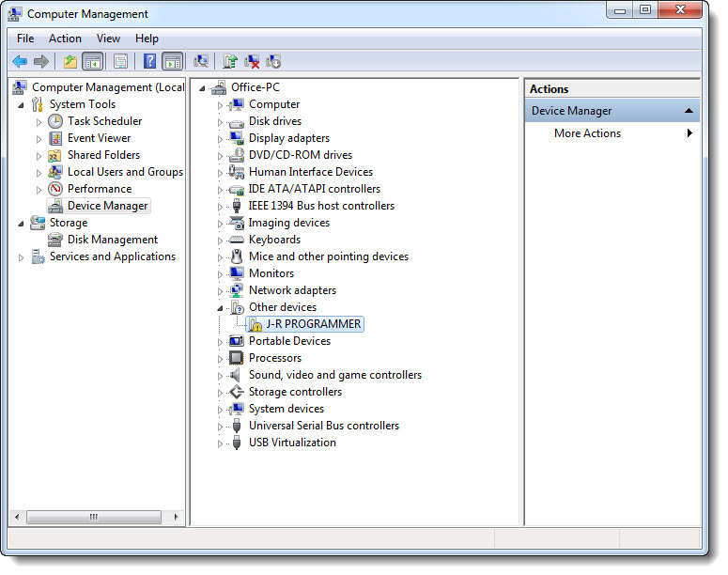728x575 pixels.
Task: Expand the Universal Serial Bus controllers node
Action: pos(221,427)
